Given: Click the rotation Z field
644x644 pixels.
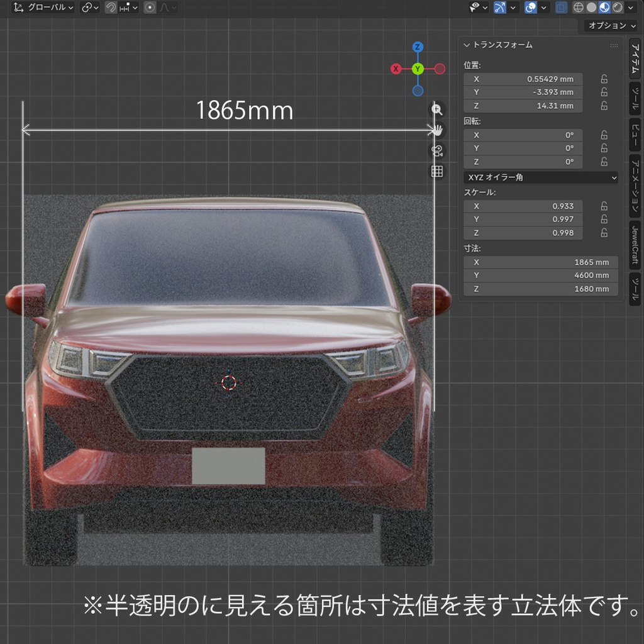Looking at the screenshot, I should point(523,162).
